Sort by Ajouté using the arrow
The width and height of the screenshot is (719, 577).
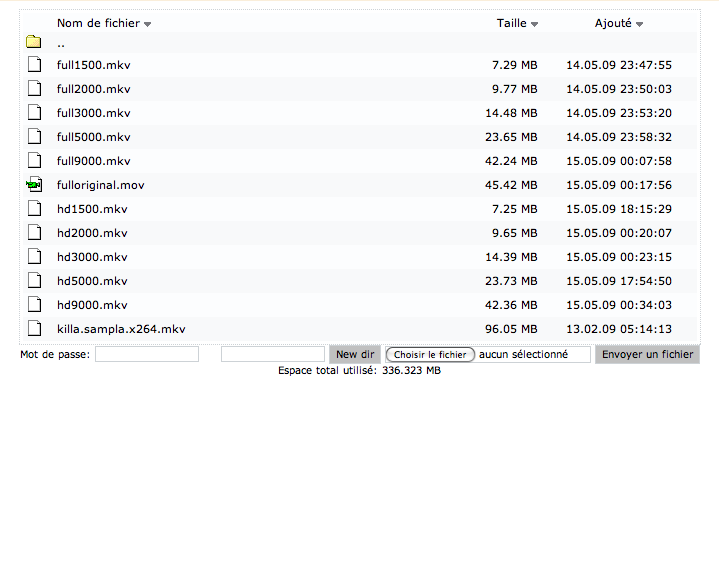tap(639, 24)
